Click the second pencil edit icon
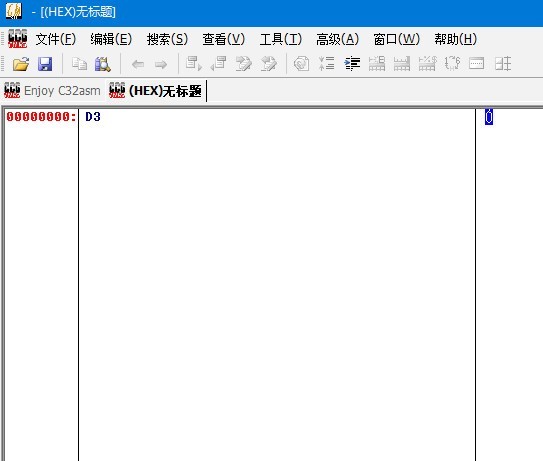 click(x=269, y=64)
